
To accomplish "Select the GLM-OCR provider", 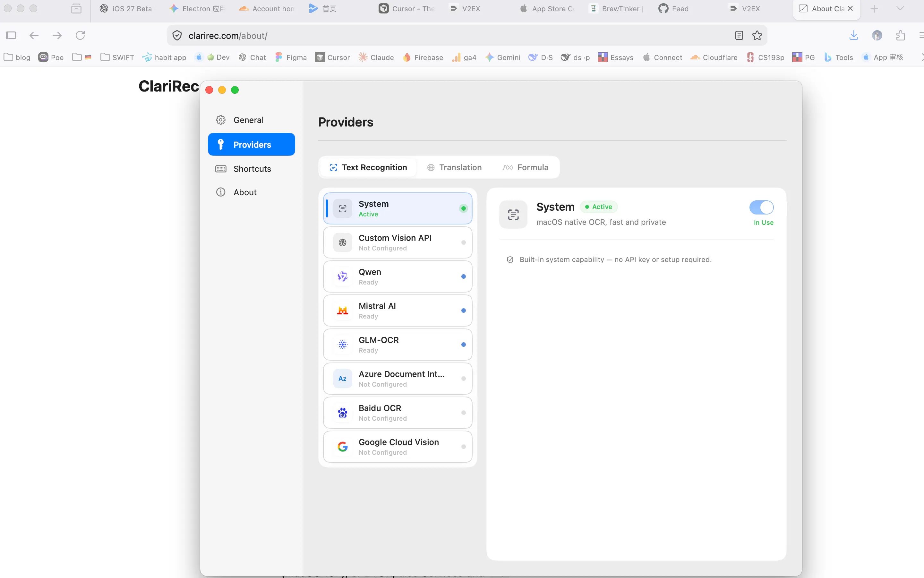I will [398, 345].
